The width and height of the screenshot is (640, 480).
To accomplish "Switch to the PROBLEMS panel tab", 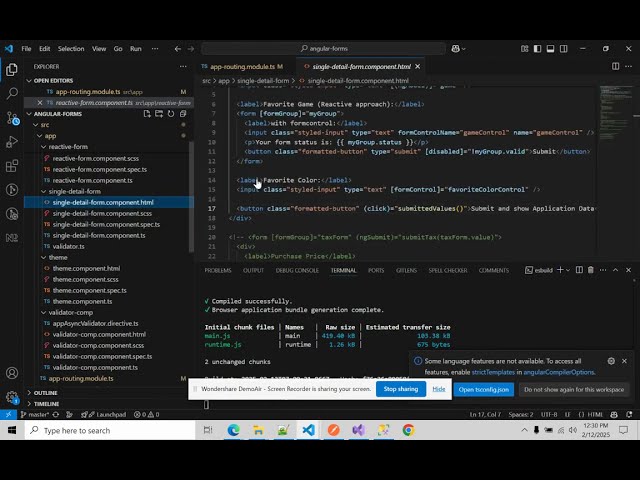I will 218,270.
